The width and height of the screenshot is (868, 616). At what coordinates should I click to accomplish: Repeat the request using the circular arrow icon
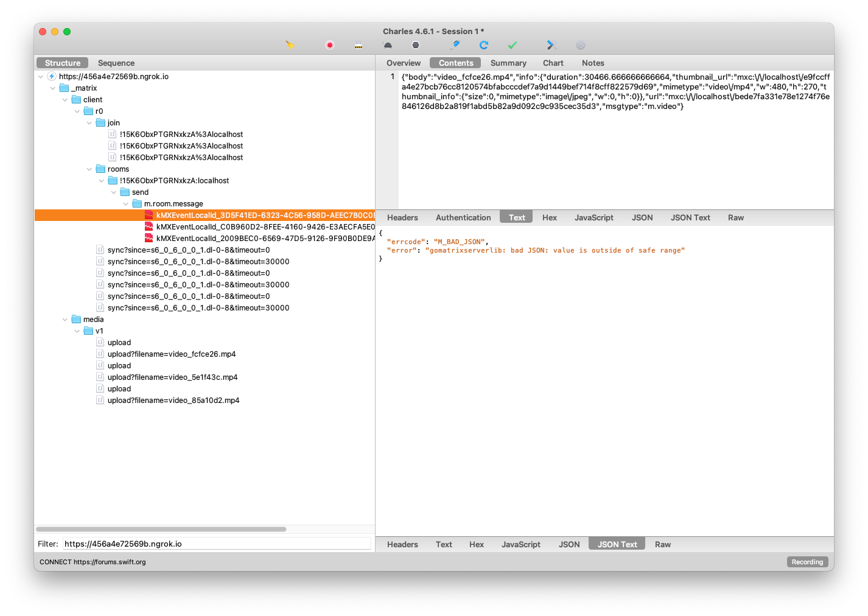pyautogui.click(x=484, y=44)
